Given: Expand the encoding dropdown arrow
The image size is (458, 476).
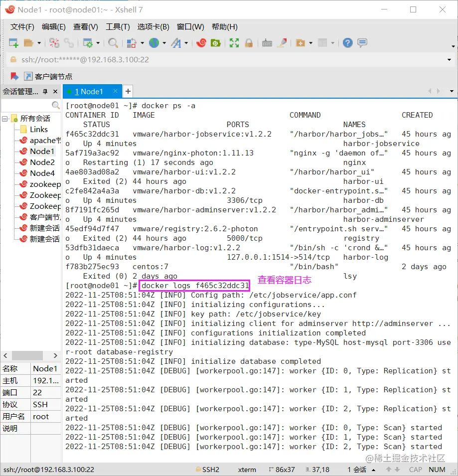Looking at the screenshot, I should [164, 43].
